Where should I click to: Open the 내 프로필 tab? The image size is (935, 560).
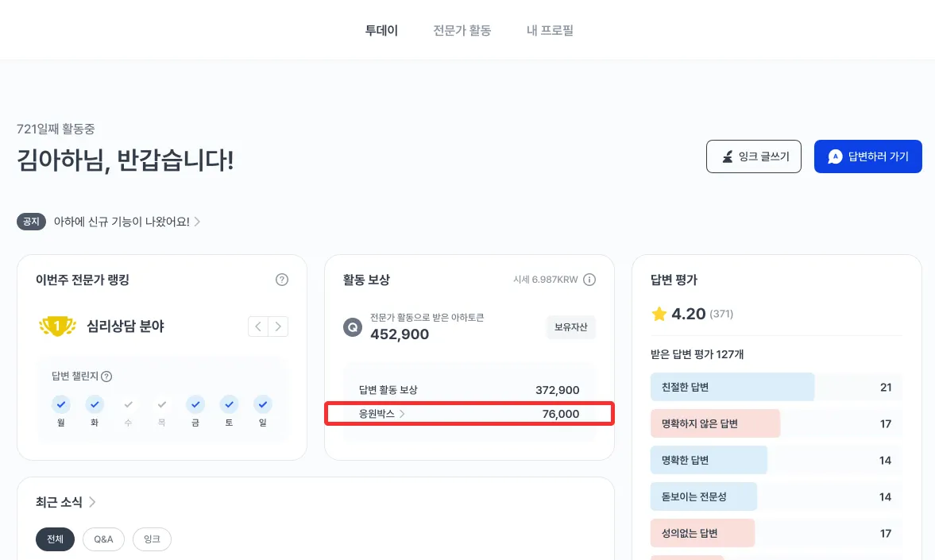coord(550,31)
